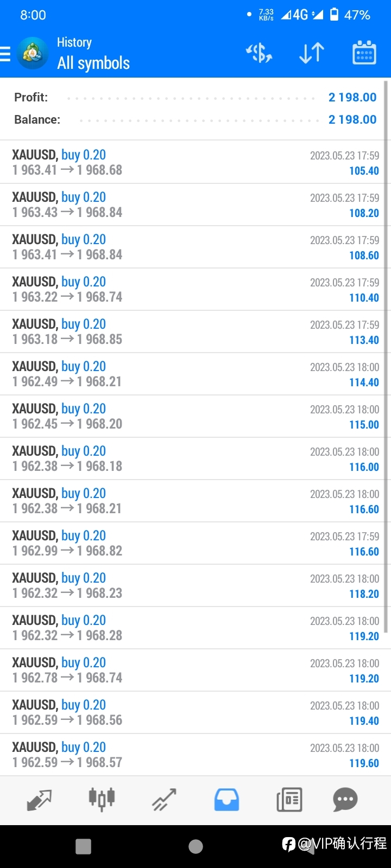Open the symbol filter dollar icon
391x868 pixels.
click(x=259, y=53)
